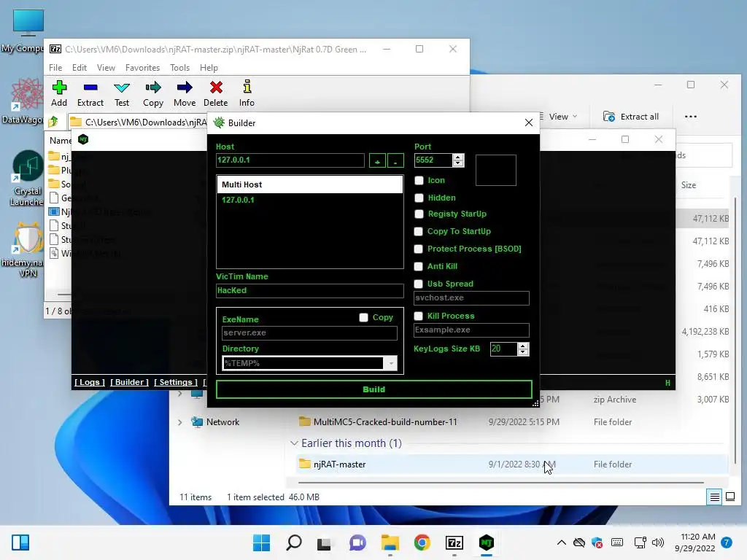The width and height of the screenshot is (747, 560).
Task: Increase the Port value with up arrow
Action: (x=458, y=157)
